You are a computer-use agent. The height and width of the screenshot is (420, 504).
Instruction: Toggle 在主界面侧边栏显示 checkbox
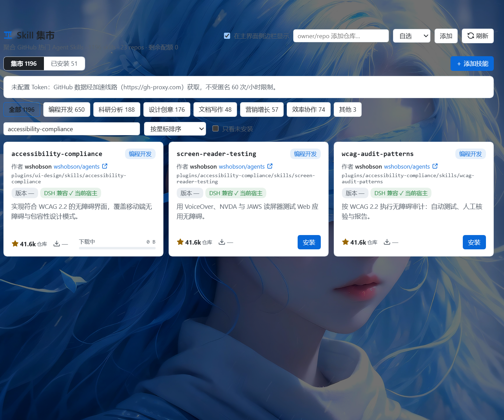(x=227, y=36)
